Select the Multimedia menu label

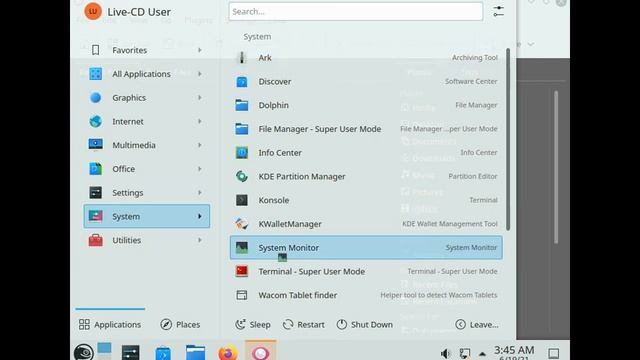tap(134, 145)
